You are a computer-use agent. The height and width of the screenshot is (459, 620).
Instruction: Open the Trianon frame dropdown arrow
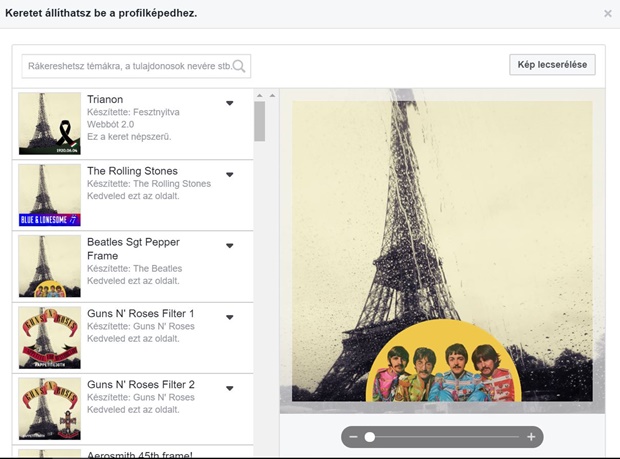coord(229,103)
